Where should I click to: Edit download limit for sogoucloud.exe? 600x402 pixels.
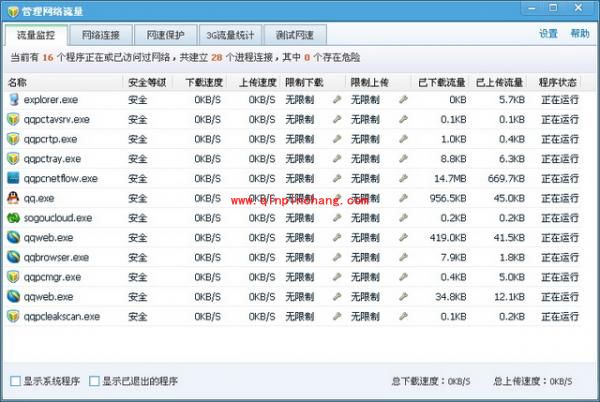click(337, 218)
